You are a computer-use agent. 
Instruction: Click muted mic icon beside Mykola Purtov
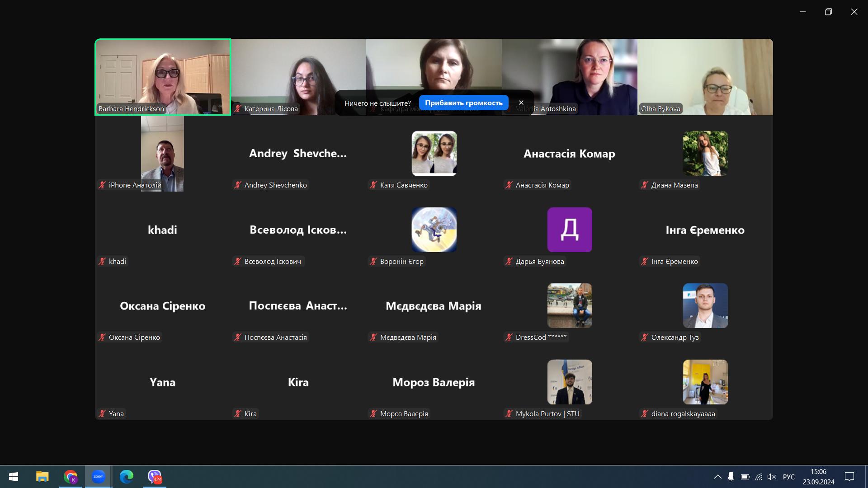point(509,414)
